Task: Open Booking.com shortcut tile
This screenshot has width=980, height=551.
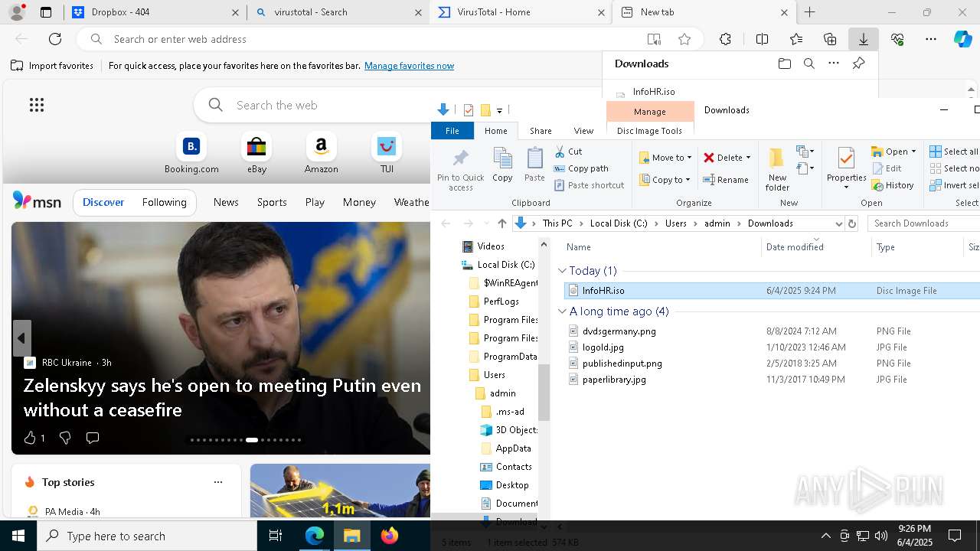Action: point(191,154)
